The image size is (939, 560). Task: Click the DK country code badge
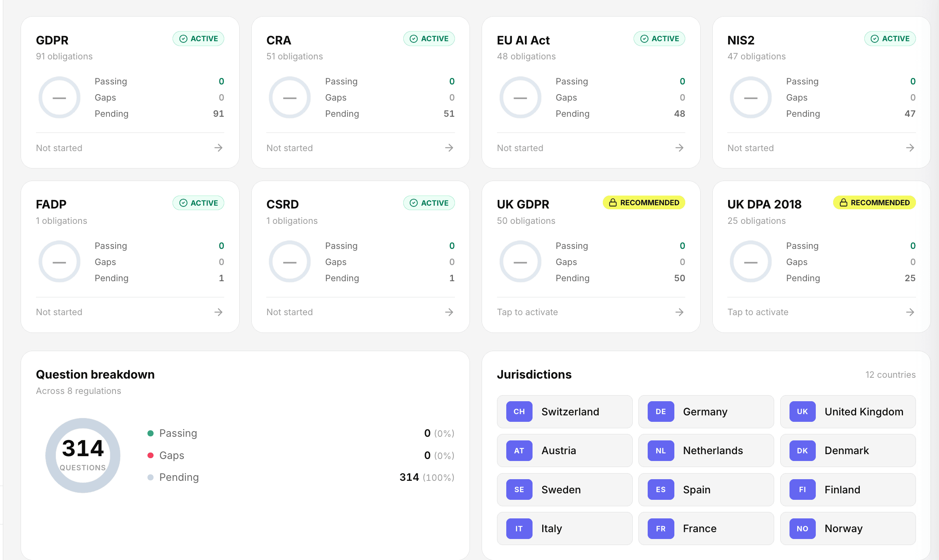[x=802, y=451]
